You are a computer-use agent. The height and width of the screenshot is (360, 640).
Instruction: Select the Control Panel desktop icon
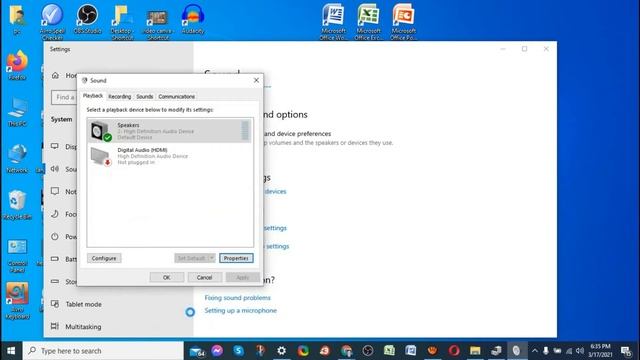17,255
